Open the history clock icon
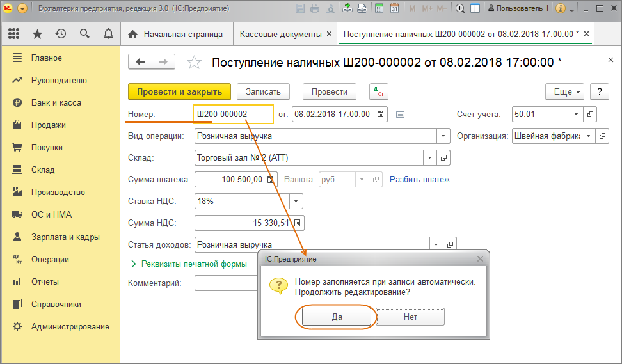The width and height of the screenshot is (622, 364). click(61, 34)
